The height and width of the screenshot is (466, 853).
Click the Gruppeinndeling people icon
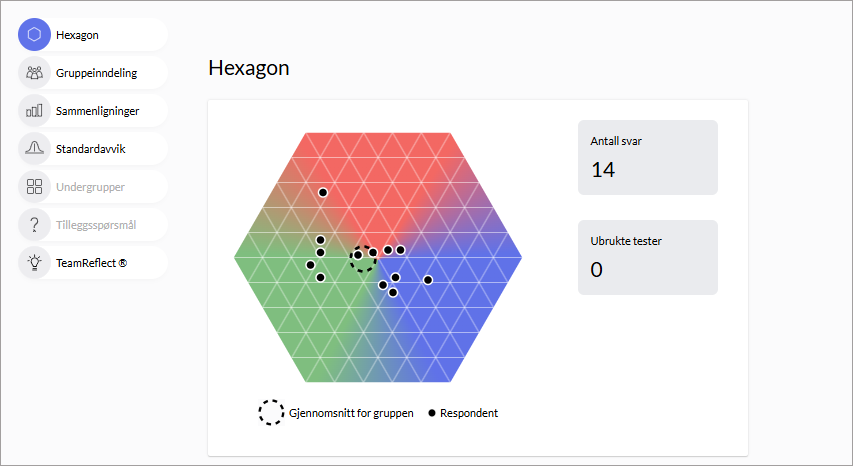click(x=34, y=72)
